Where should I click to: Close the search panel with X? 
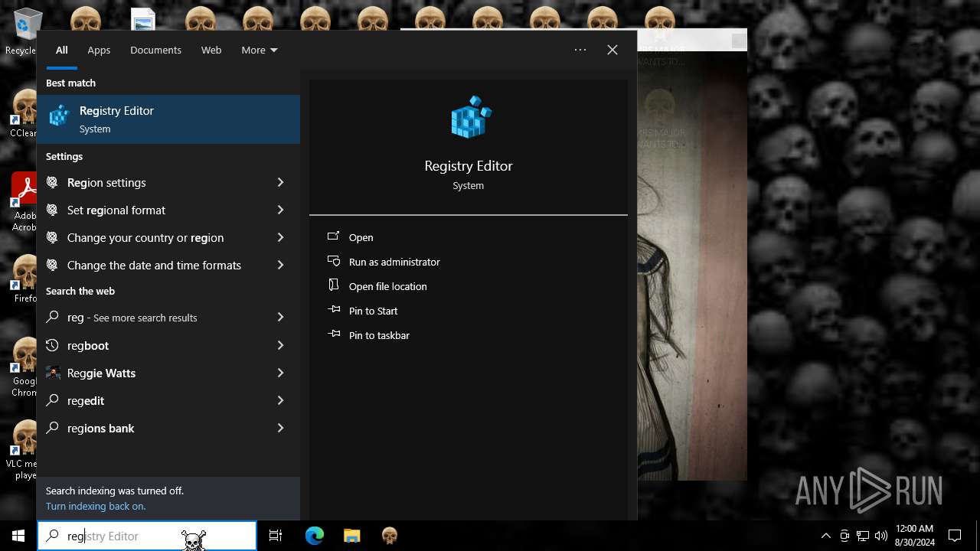(612, 50)
